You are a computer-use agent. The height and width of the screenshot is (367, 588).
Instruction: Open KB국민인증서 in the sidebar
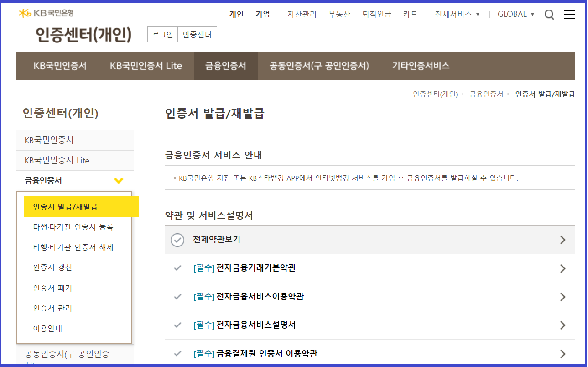(75, 140)
